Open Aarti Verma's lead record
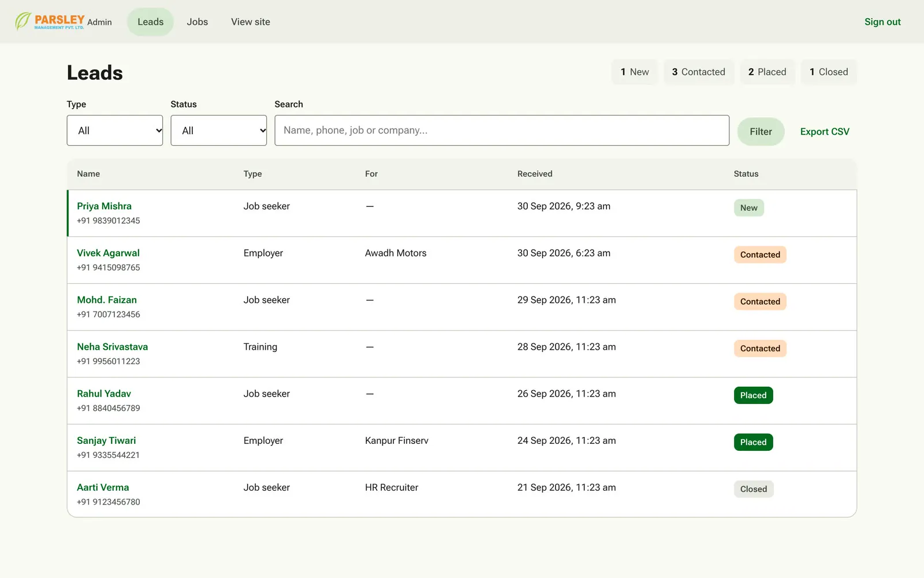Image resolution: width=924 pixels, height=578 pixels. click(x=103, y=487)
